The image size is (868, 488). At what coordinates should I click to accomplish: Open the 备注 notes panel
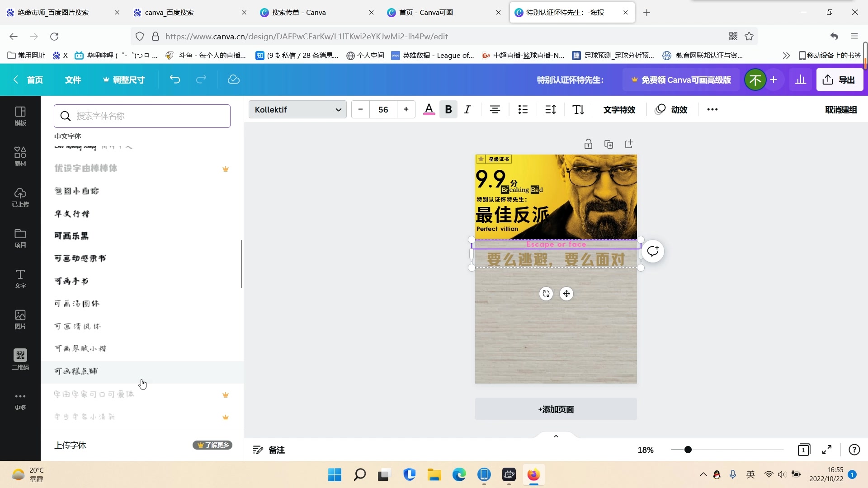tap(269, 450)
